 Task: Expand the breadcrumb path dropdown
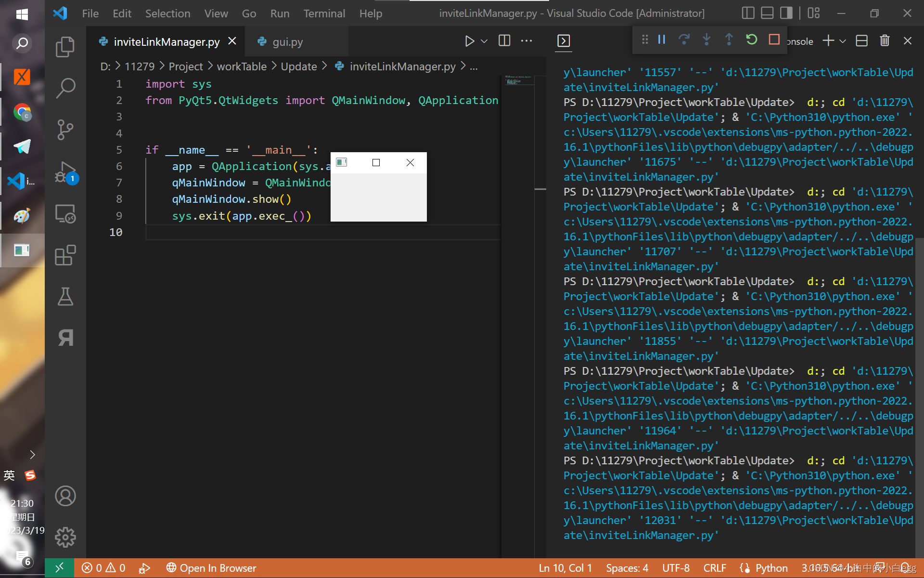pos(475,66)
